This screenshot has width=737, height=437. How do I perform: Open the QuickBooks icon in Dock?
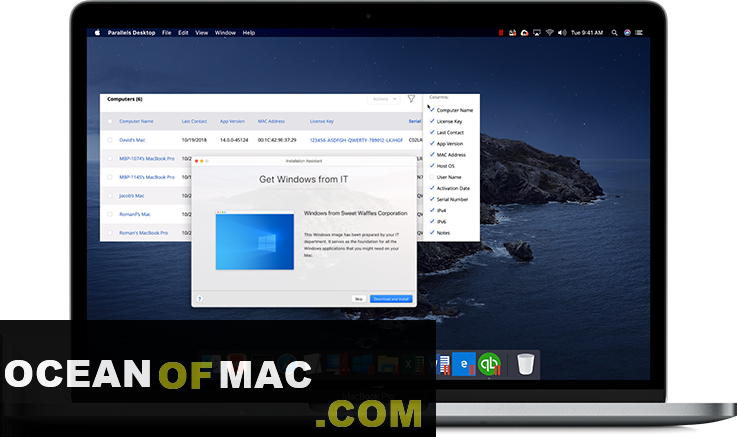489,364
